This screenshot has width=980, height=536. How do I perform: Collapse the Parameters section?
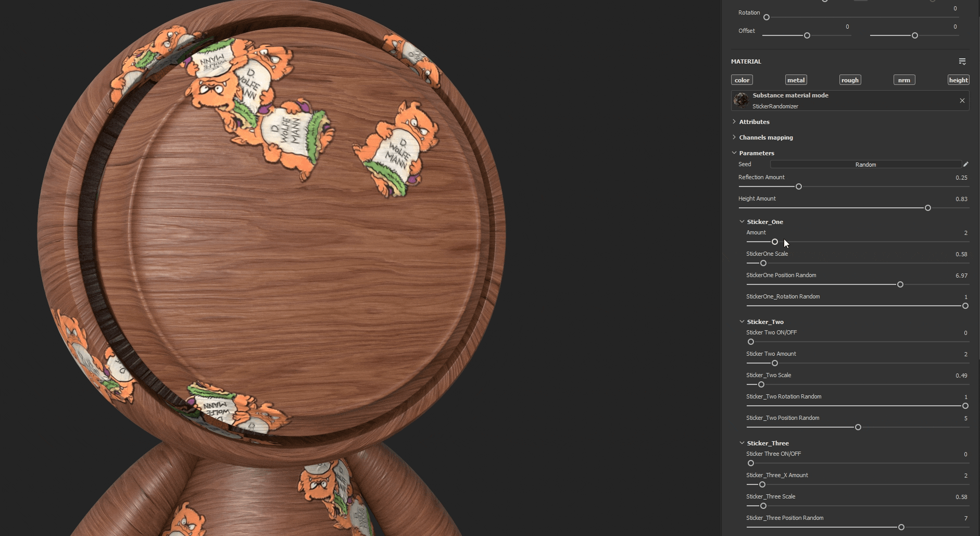(x=734, y=153)
